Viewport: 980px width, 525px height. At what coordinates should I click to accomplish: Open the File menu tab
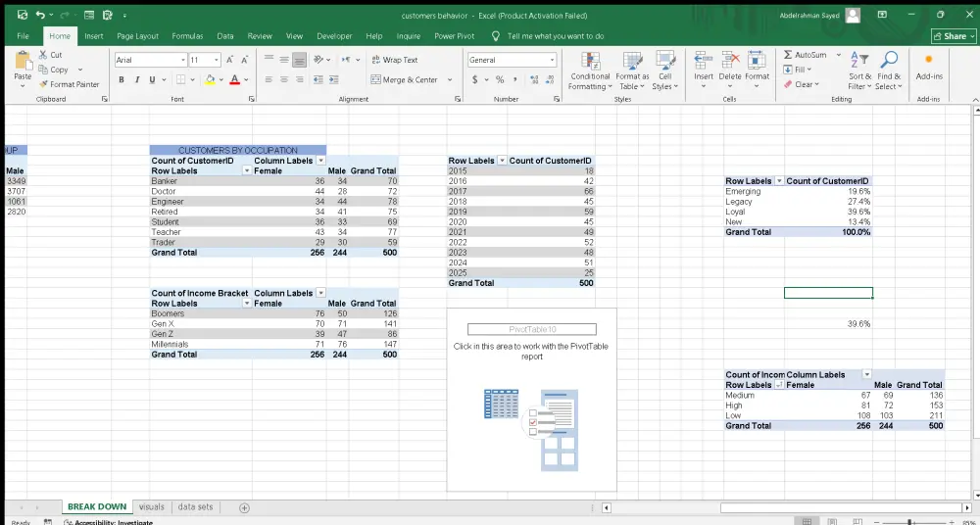24,36
